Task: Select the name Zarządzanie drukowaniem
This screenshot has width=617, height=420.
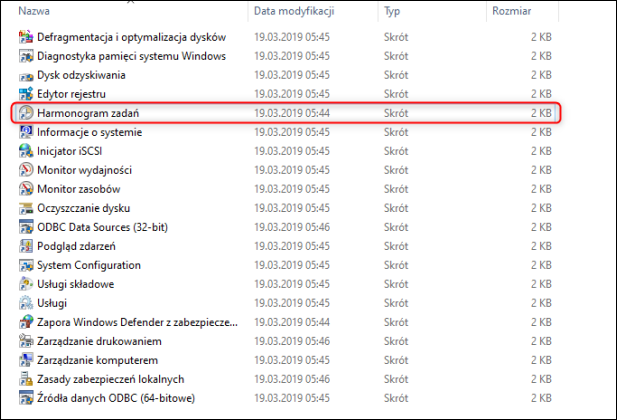Action: (99, 341)
